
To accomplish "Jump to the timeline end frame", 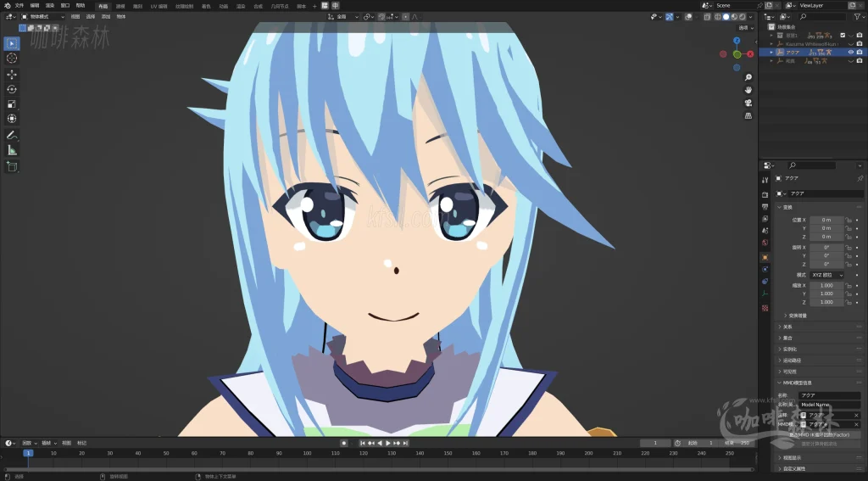I will point(406,444).
